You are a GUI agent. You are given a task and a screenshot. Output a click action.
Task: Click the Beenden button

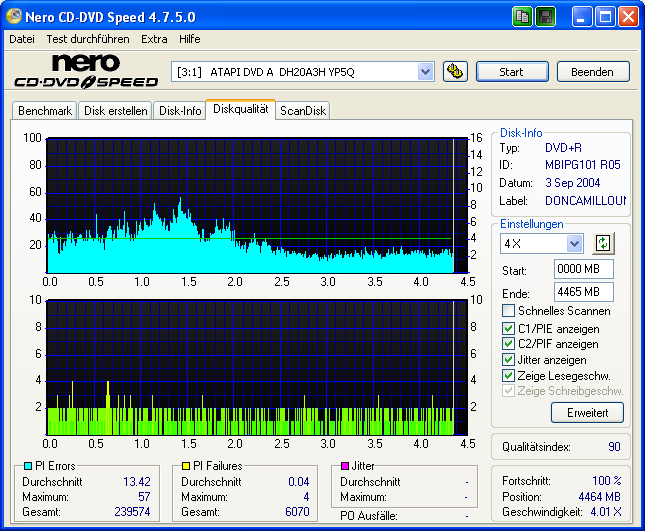[x=593, y=72]
